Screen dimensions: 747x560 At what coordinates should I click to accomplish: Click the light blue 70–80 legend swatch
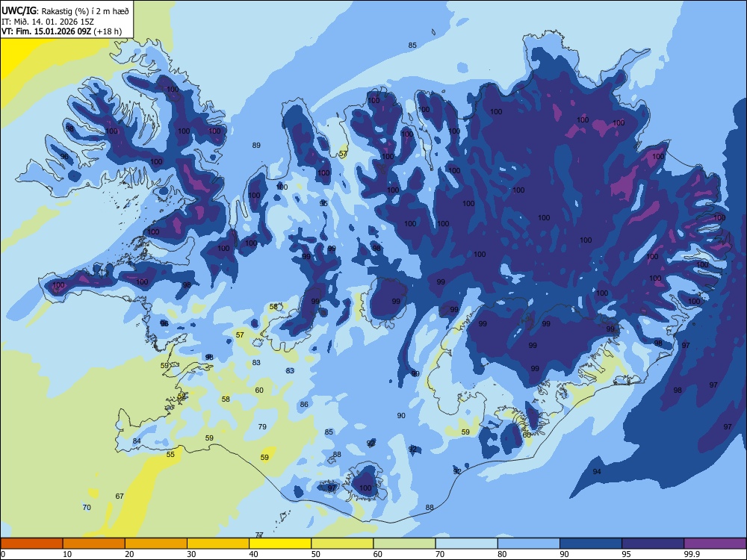point(466,544)
